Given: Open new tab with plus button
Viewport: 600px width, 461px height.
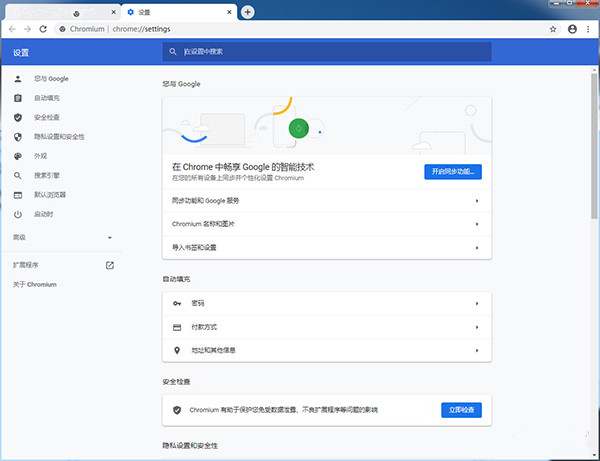Looking at the screenshot, I should pyautogui.click(x=248, y=11).
